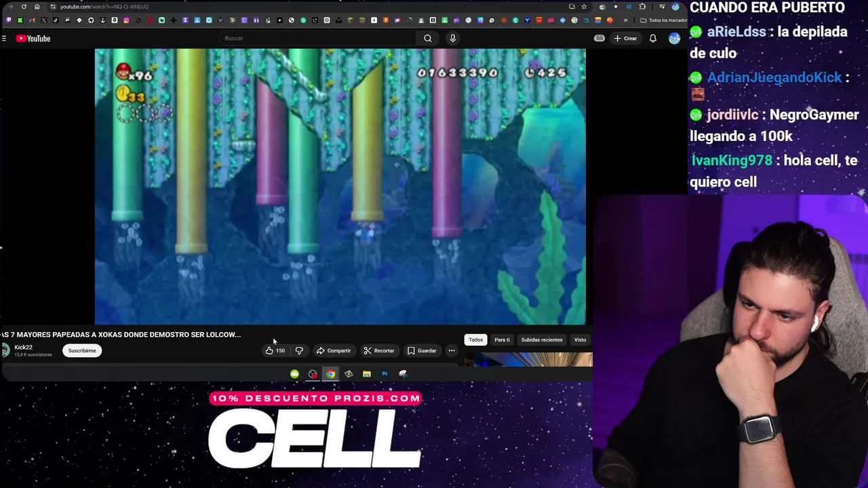Bookmark this page with star icon

pos(584,7)
